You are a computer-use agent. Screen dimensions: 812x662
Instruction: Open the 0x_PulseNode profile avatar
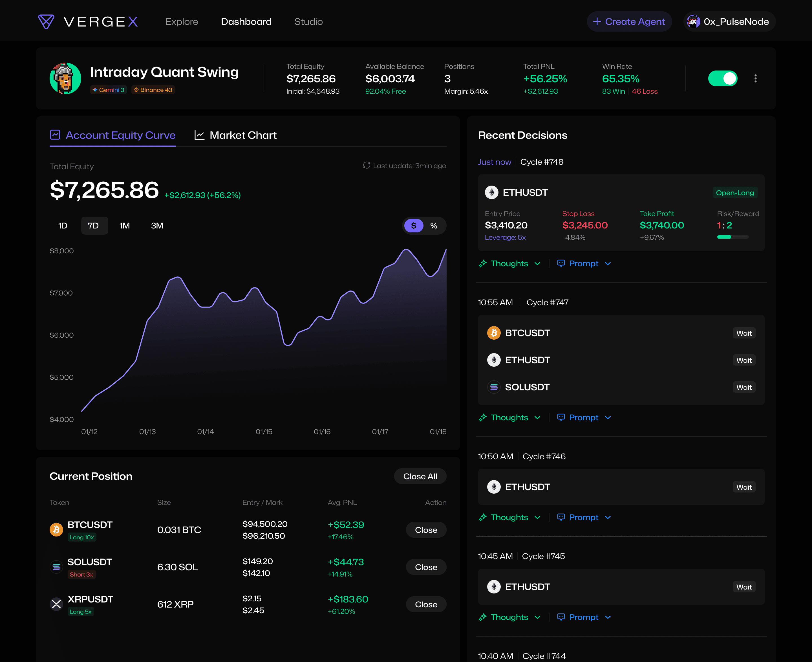[693, 22]
